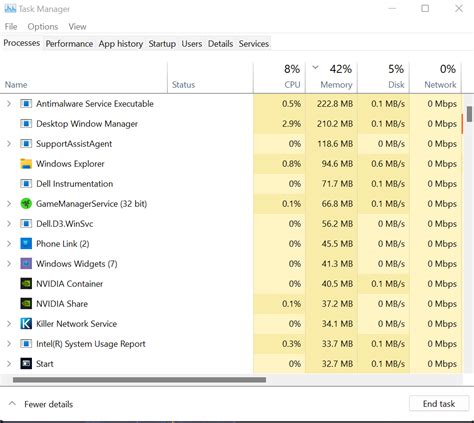Expand the Phone Link (2) group

click(9, 244)
